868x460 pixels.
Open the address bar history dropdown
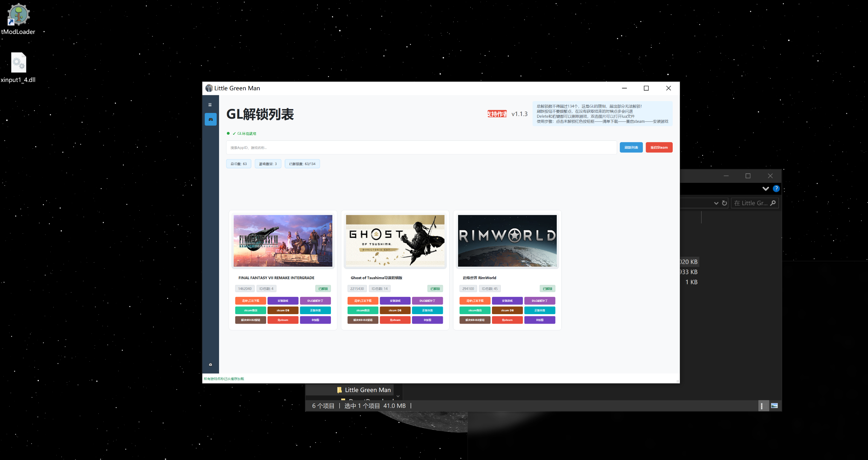pos(716,203)
